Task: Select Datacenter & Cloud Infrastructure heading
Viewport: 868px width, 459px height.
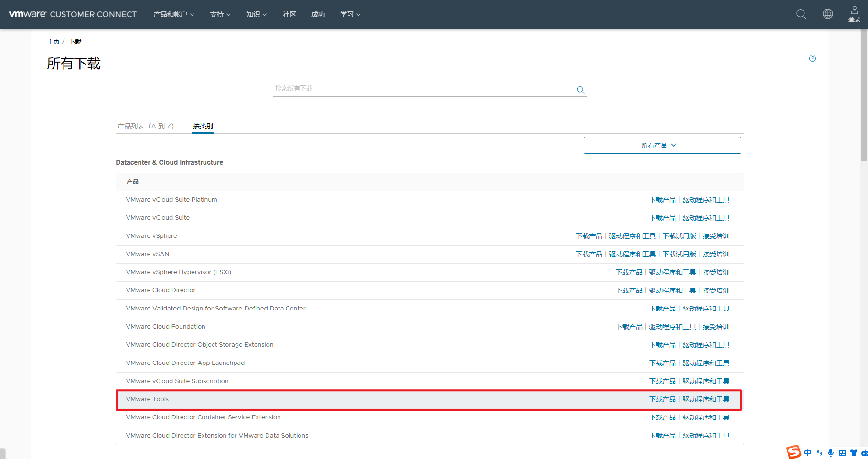Action: [170, 162]
